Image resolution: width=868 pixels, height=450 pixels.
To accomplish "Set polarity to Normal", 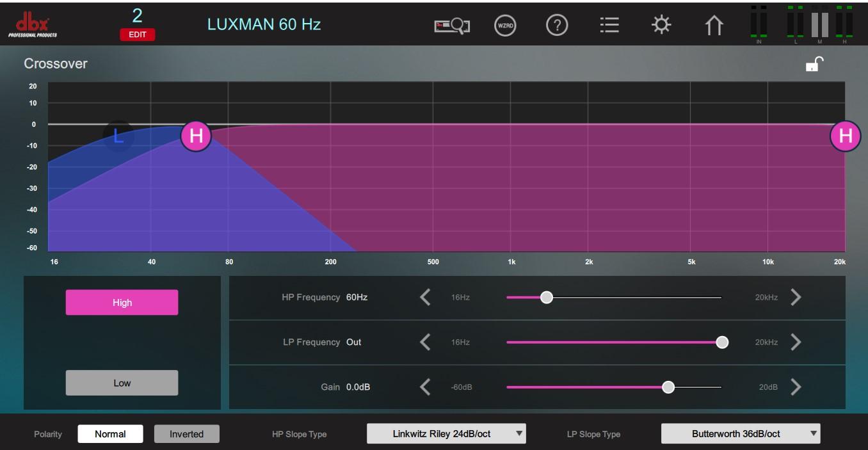I will [x=110, y=434].
